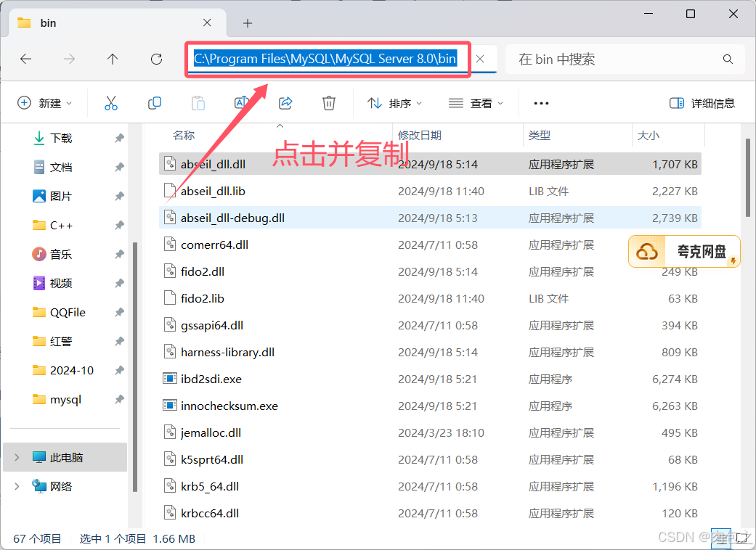756x550 pixels.
Task: Open the C++ folder in sidebar
Action: coord(61,226)
